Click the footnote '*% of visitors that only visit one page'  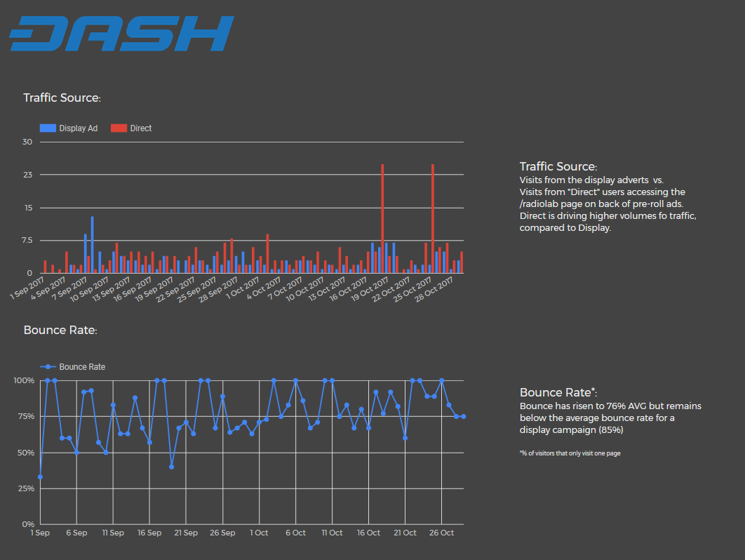pyautogui.click(x=570, y=453)
